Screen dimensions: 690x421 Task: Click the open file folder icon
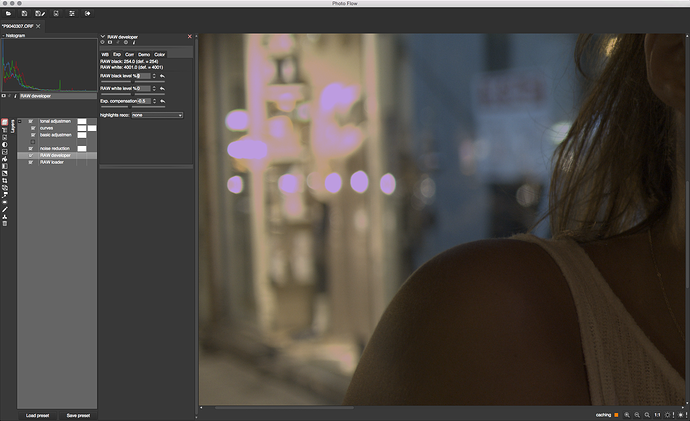pyautogui.click(x=7, y=14)
